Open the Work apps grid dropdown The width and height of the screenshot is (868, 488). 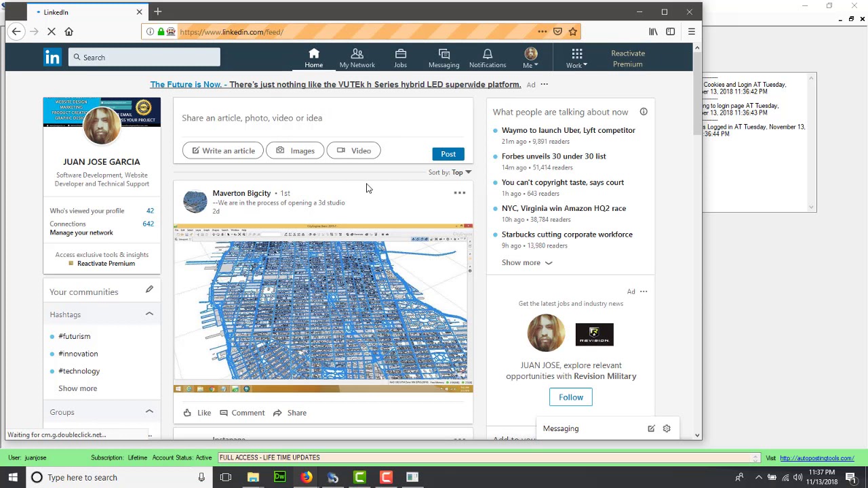(x=576, y=58)
